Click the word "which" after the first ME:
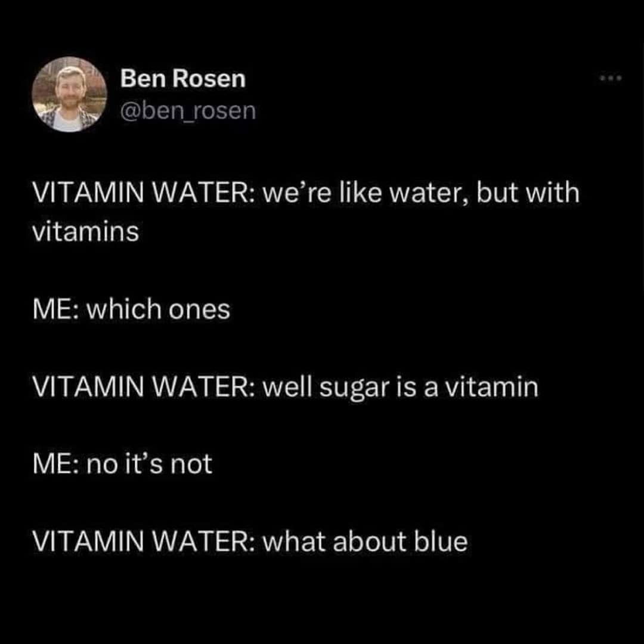 (x=124, y=309)
